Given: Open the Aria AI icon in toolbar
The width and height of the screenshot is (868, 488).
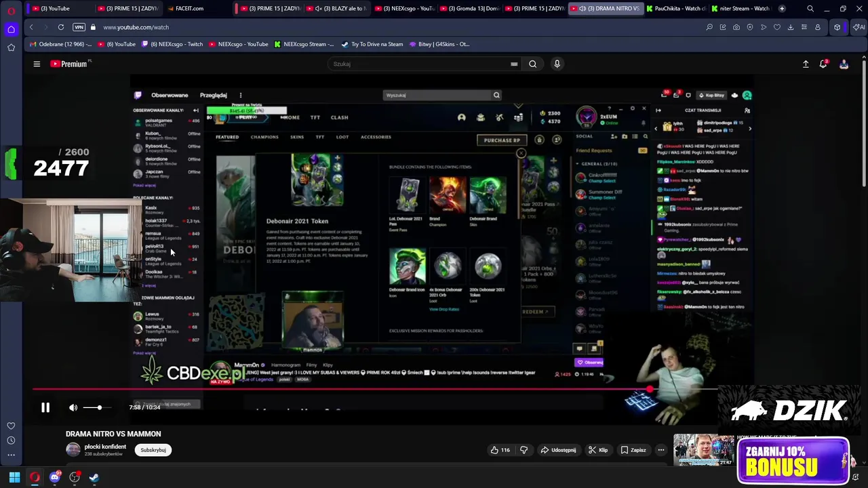Looking at the screenshot, I should click(x=859, y=27).
